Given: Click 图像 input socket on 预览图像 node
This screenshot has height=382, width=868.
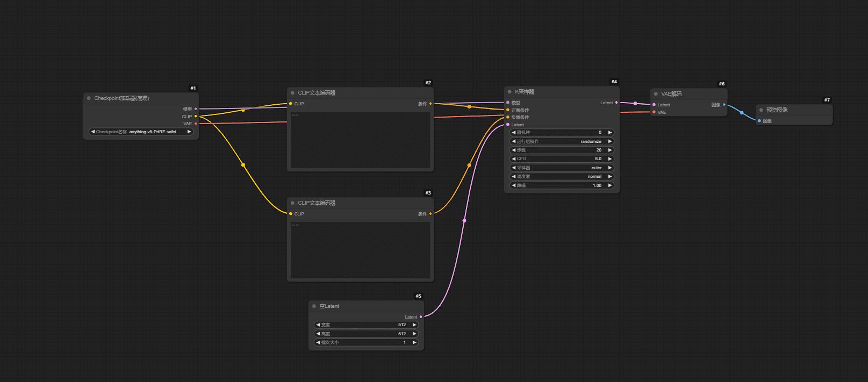Looking at the screenshot, I should [759, 121].
